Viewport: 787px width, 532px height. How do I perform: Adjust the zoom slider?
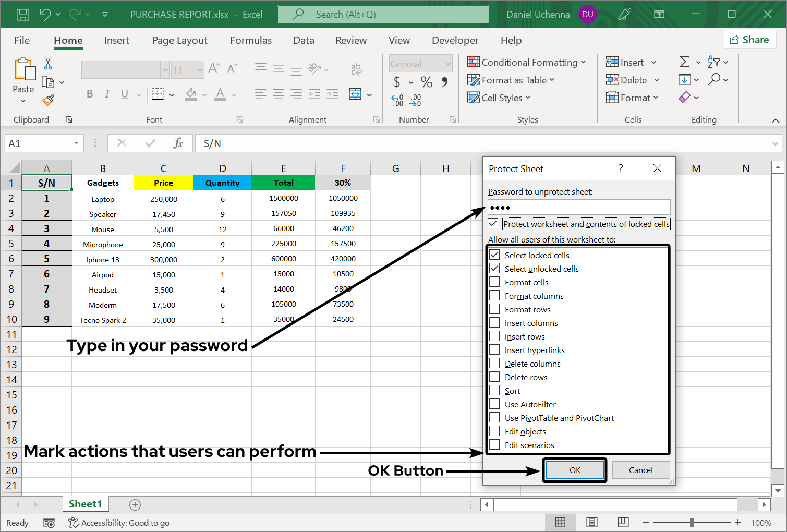coord(693,522)
